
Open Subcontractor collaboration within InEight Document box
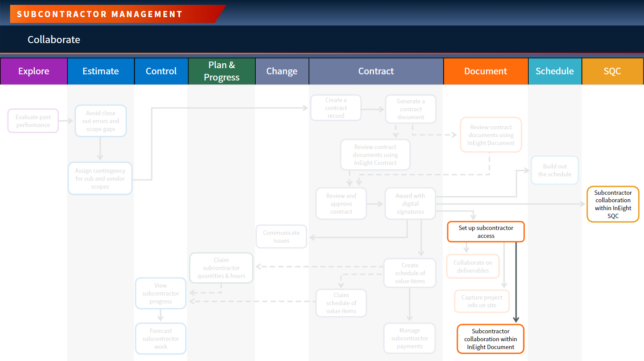pyautogui.click(x=490, y=339)
